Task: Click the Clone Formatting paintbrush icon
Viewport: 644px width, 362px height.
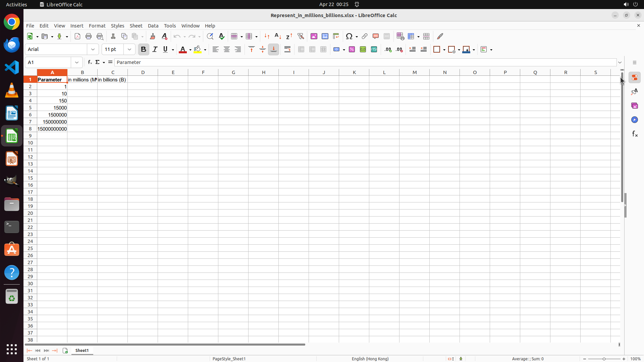Action: [x=153, y=36]
